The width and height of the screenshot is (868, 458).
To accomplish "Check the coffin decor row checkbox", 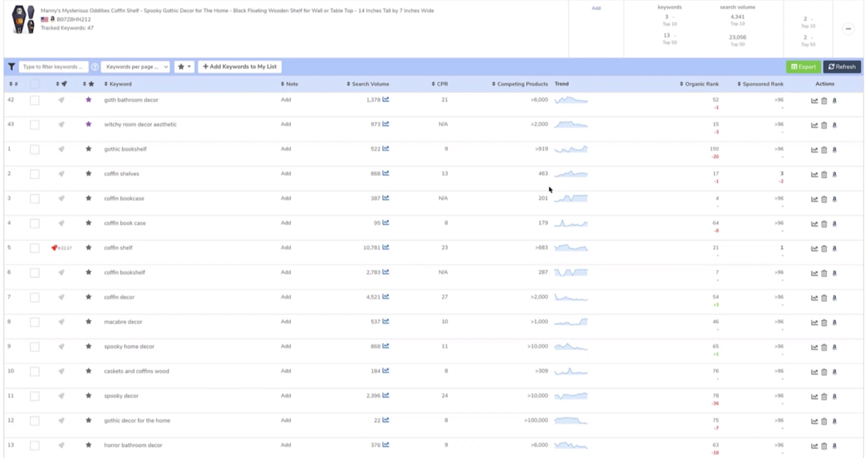I will click(35, 297).
